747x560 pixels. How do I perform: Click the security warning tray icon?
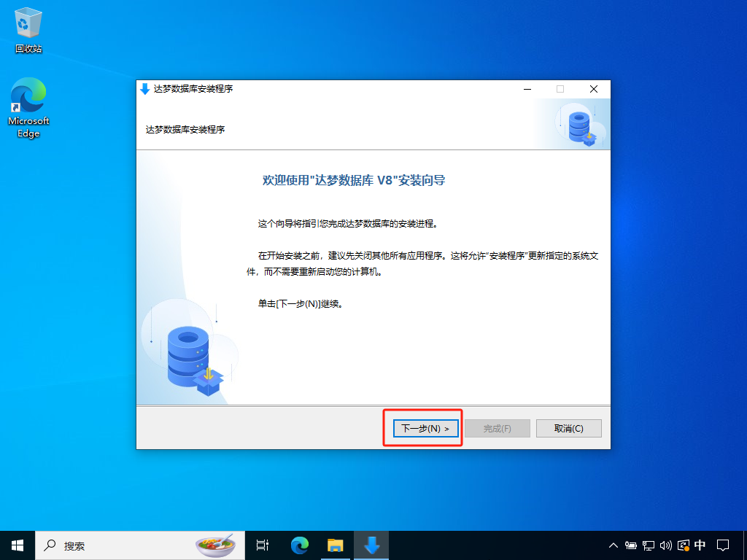tap(683, 545)
